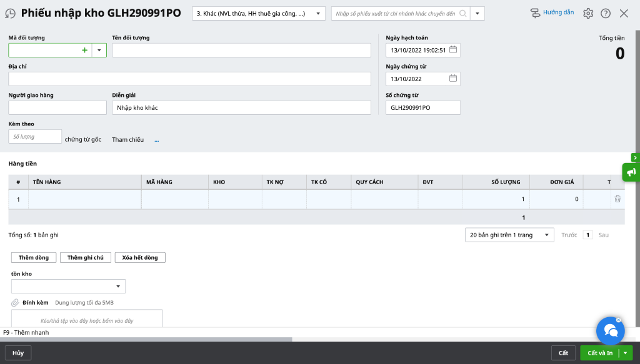Expand the Cất và In arrow menu
The width and height of the screenshot is (640, 364).
625,353
